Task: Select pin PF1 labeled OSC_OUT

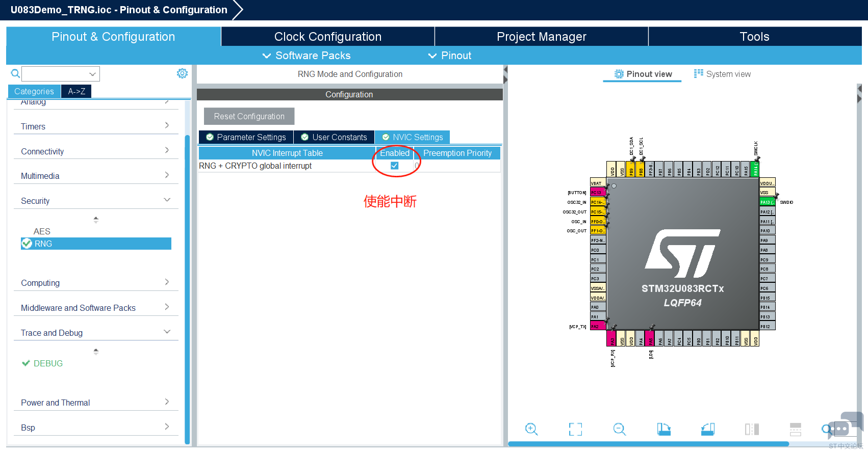Action: click(598, 231)
